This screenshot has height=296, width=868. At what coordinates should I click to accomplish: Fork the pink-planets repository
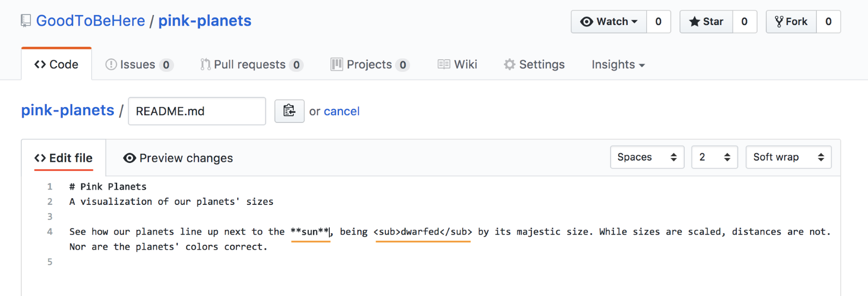pyautogui.click(x=791, y=22)
